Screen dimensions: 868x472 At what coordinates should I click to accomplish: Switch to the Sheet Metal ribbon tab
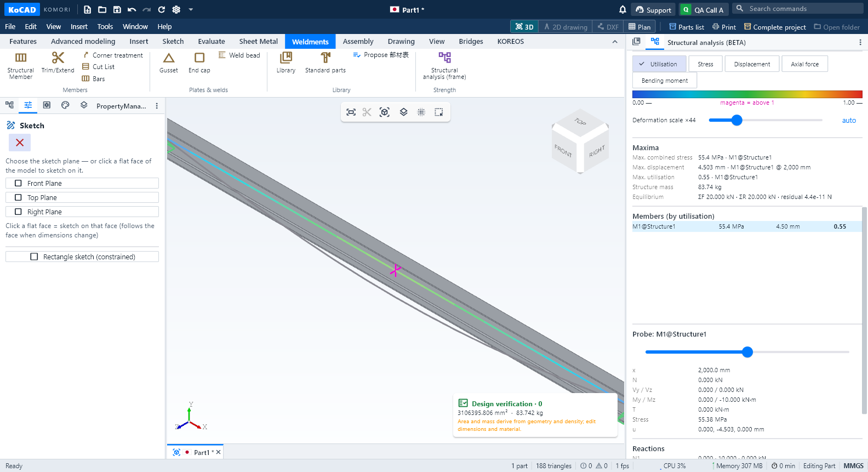259,42
